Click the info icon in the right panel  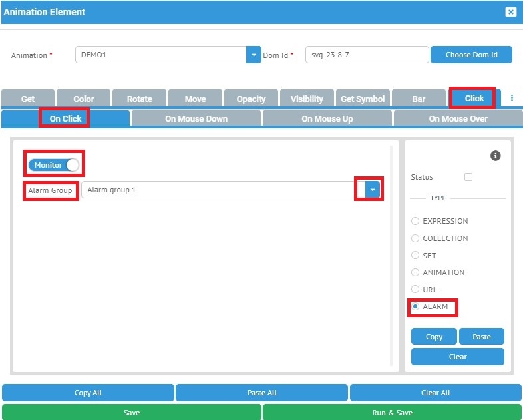pyautogui.click(x=495, y=156)
